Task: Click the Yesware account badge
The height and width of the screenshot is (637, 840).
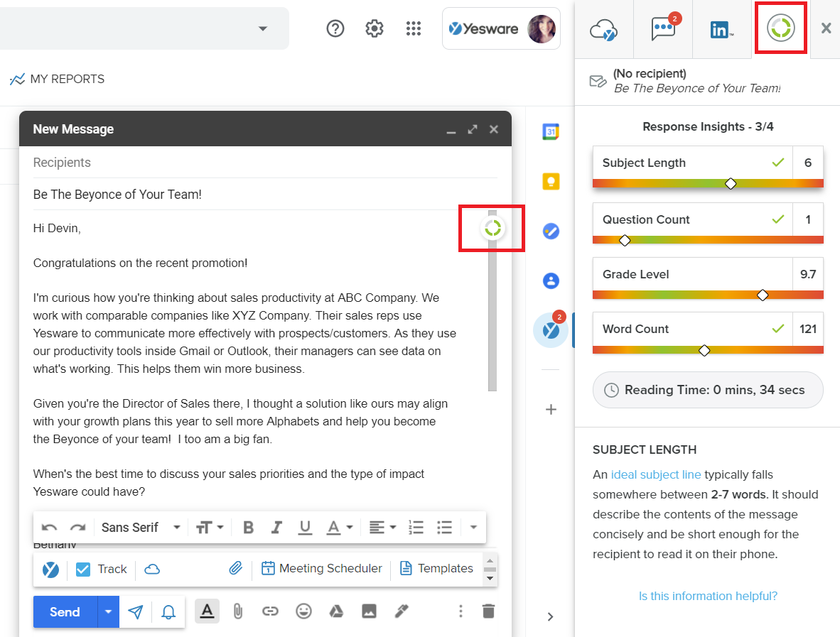Action: tap(502, 28)
